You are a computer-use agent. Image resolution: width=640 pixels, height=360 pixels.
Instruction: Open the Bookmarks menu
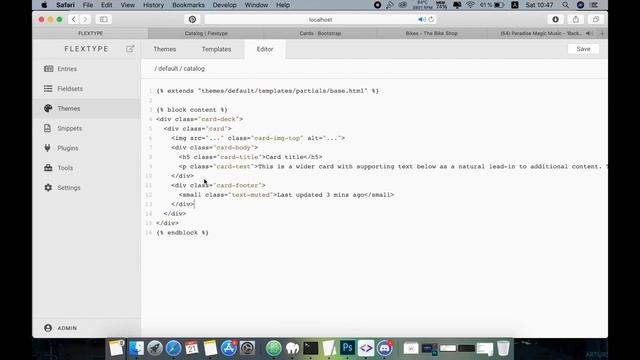click(x=188, y=5)
